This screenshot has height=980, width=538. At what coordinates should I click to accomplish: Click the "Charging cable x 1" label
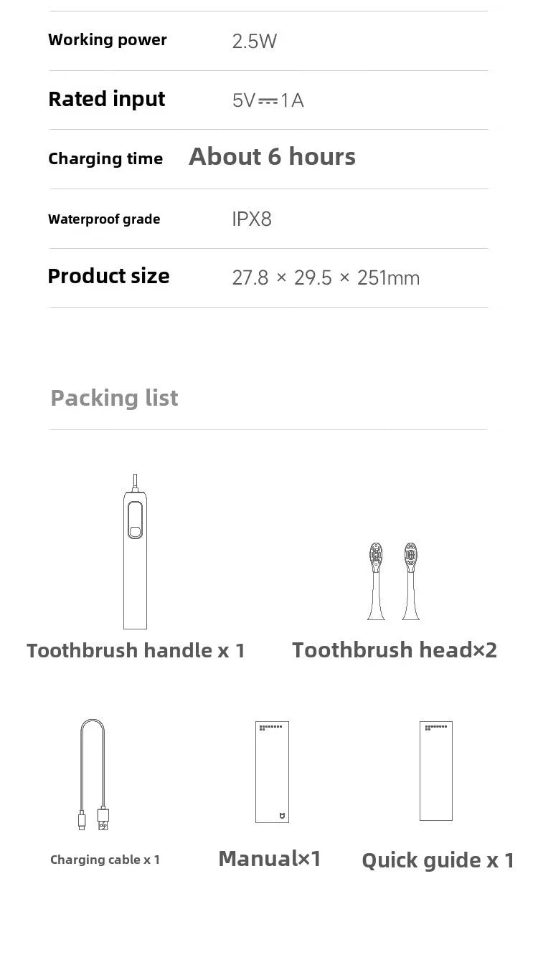pyautogui.click(x=105, y=860)
